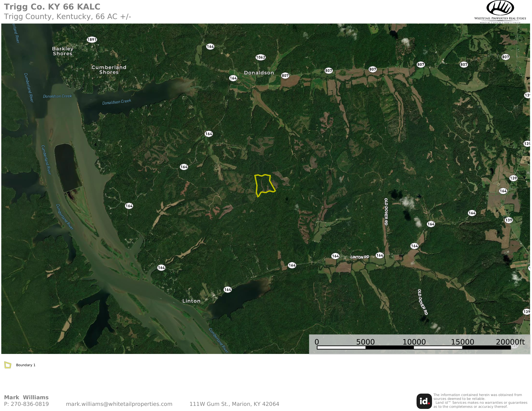Click the Land id logo badge

click(424, 401)
